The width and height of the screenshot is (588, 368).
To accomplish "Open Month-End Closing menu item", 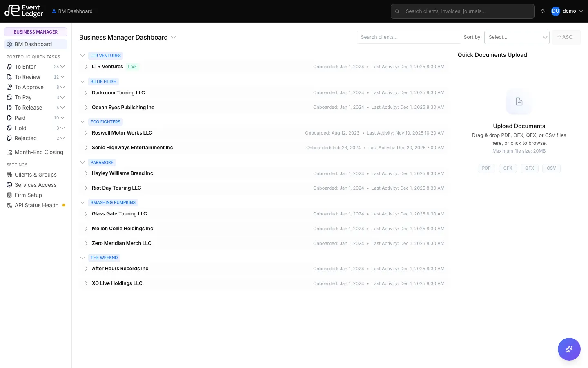I will point(36,152).
